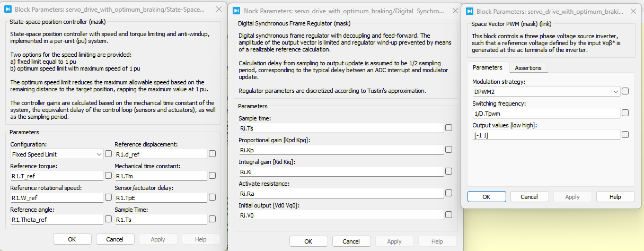Viewport: 644px width, 251px height.
Task: Click OK in the Digital Synchronous Regulator dialog
Action: pos(308,241)
